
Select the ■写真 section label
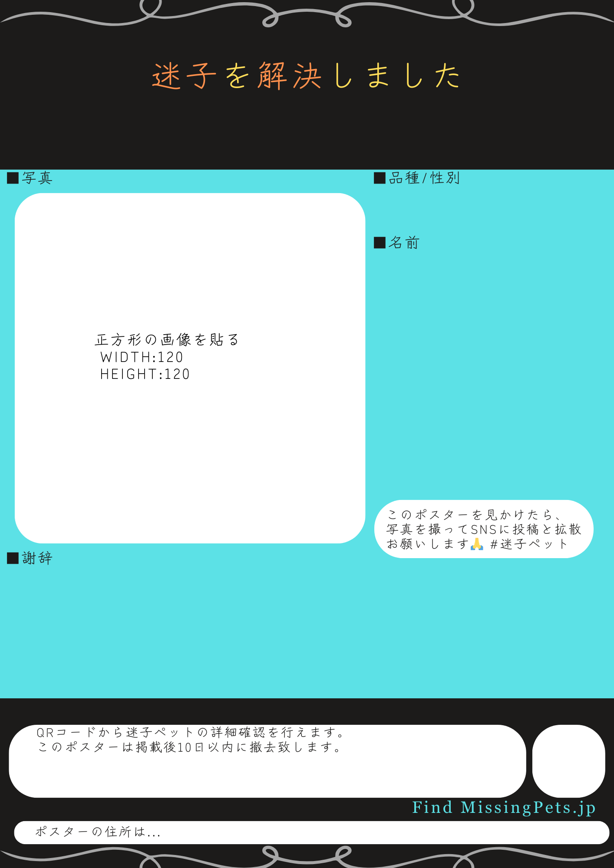[x=30, y=178]
